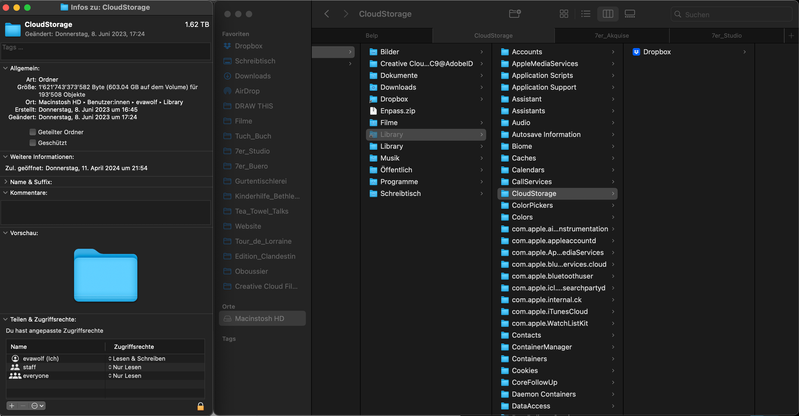This screenshot has height=416, width=799.
Task: Switch to the 7er_Akquise tab
Action: (611, 35)
